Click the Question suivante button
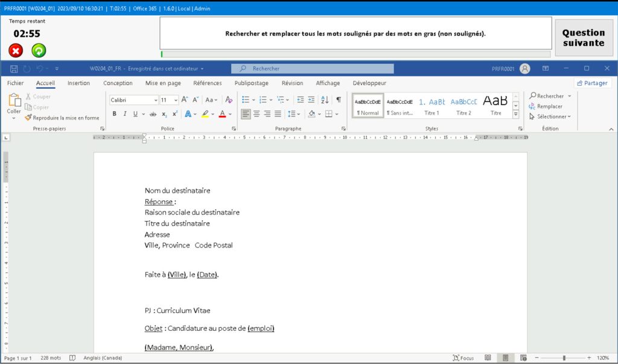The width and height of the screenshot is (618, 364). [x=584, y=37]
